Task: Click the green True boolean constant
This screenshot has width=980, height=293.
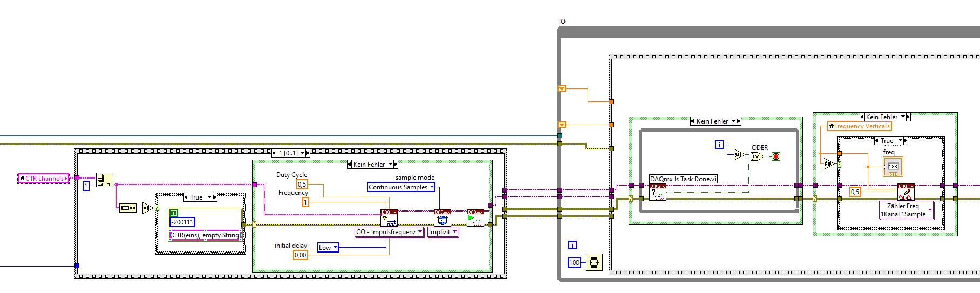Action: (x=174, y=214)
